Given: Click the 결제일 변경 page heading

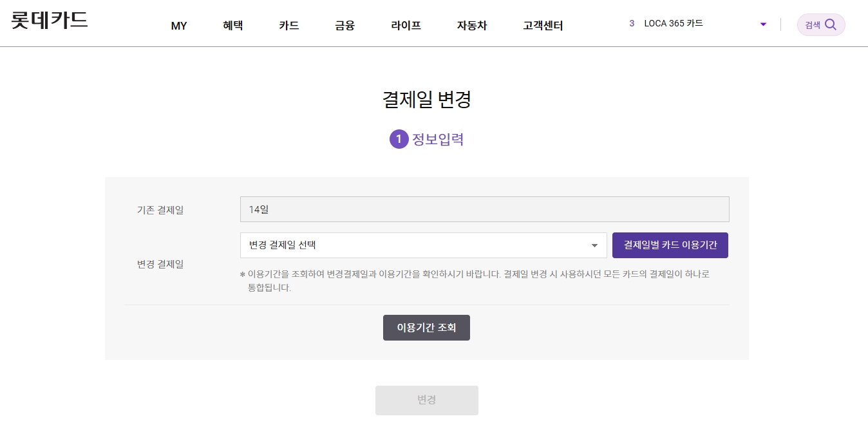Looking at the screenshot, I should [x=427, y=100].
